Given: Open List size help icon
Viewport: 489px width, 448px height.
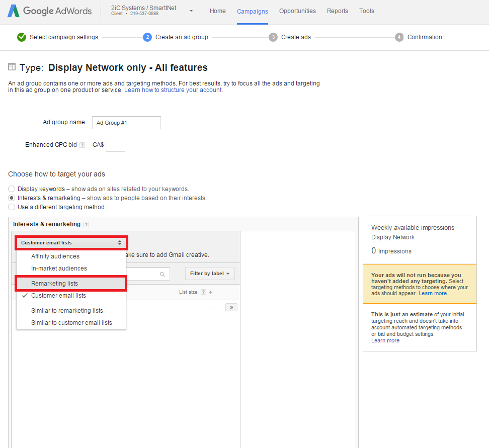Looking at the screenshot, I should 203,292.
